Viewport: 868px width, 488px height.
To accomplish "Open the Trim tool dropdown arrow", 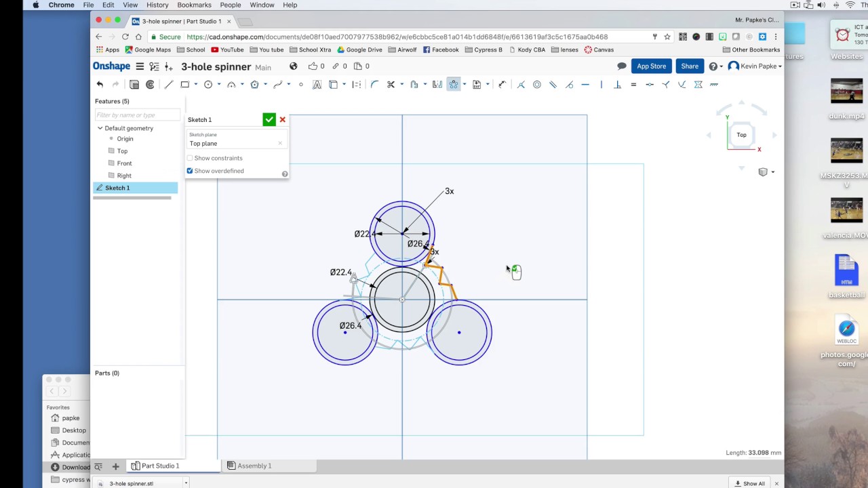I will pos(401,85).
